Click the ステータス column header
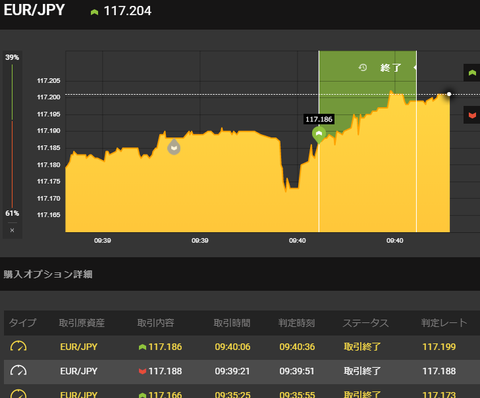 (x=366, y=323)
